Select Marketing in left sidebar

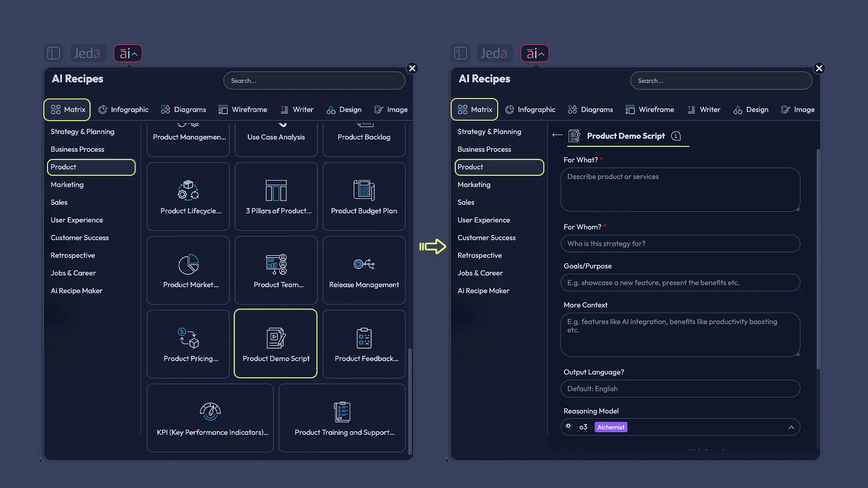pos(67,185)
